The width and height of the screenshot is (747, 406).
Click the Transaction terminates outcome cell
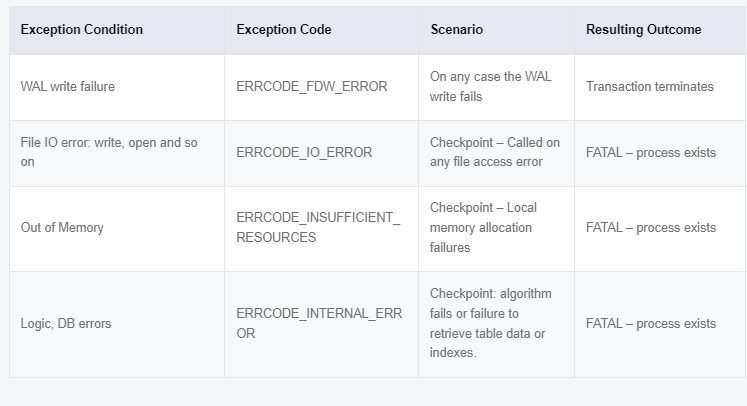[x=650, y=87]
